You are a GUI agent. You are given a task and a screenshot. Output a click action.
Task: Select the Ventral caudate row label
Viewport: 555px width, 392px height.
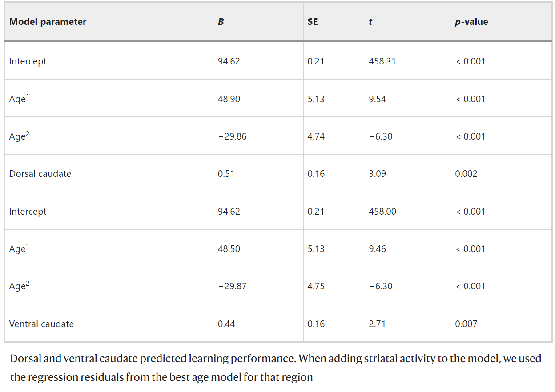(41, 324)
